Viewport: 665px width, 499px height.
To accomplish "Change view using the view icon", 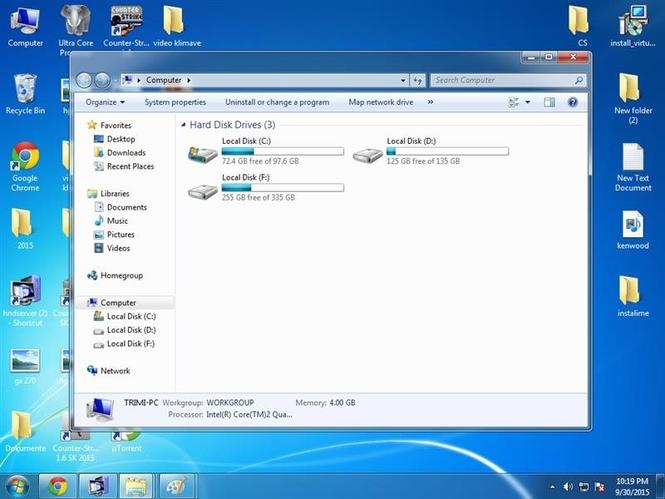I will 514,102.
